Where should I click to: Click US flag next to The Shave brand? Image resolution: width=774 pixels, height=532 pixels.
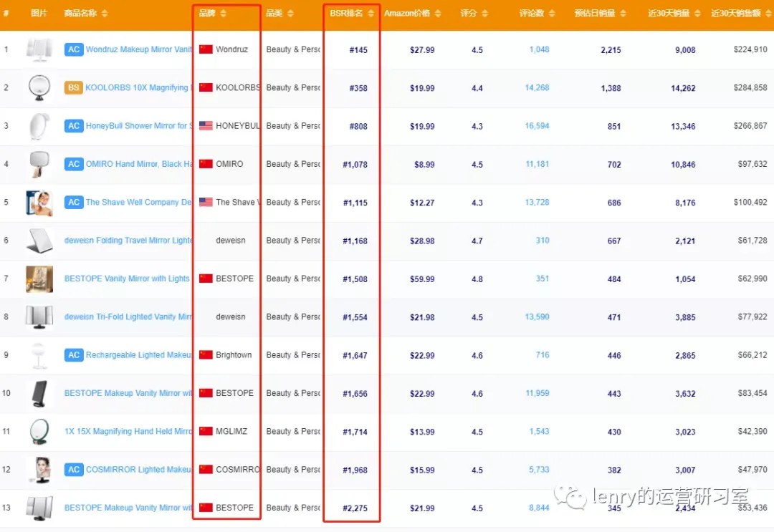tap(206, 202)
